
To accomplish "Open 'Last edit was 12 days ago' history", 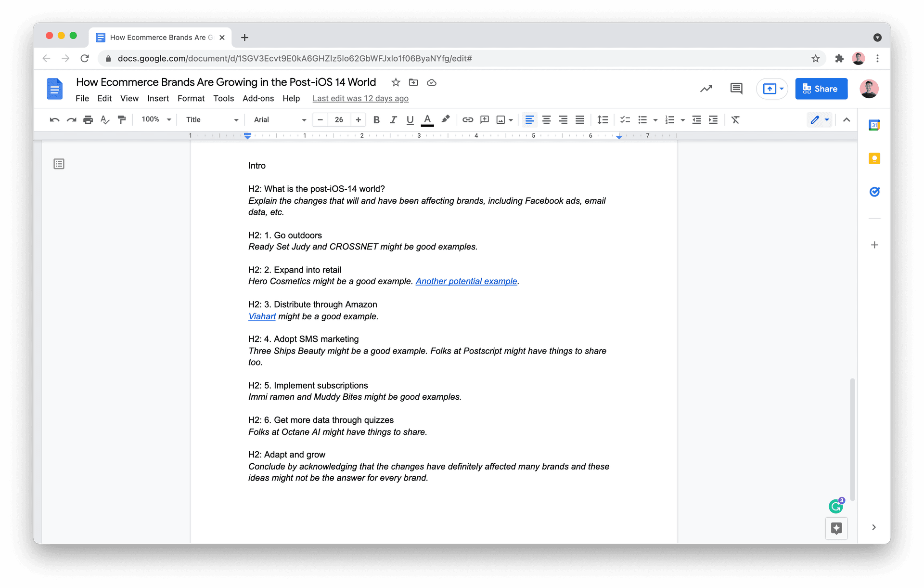I will pos(360,98).
